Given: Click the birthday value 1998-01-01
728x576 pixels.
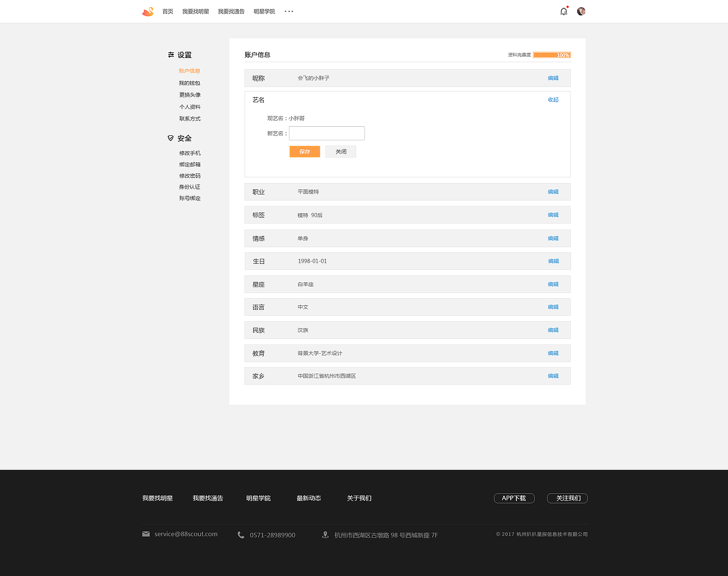Looking at the screenshot, I should (312, 261).
